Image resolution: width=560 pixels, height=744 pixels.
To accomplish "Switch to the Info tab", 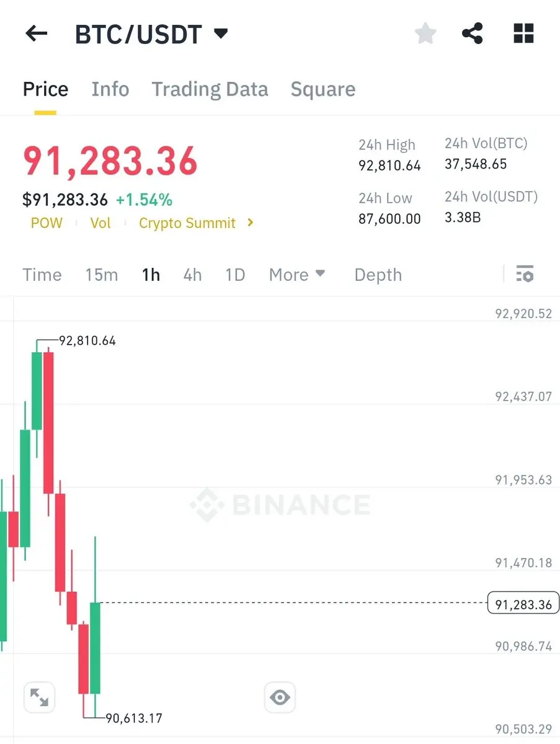I will 110,89.
